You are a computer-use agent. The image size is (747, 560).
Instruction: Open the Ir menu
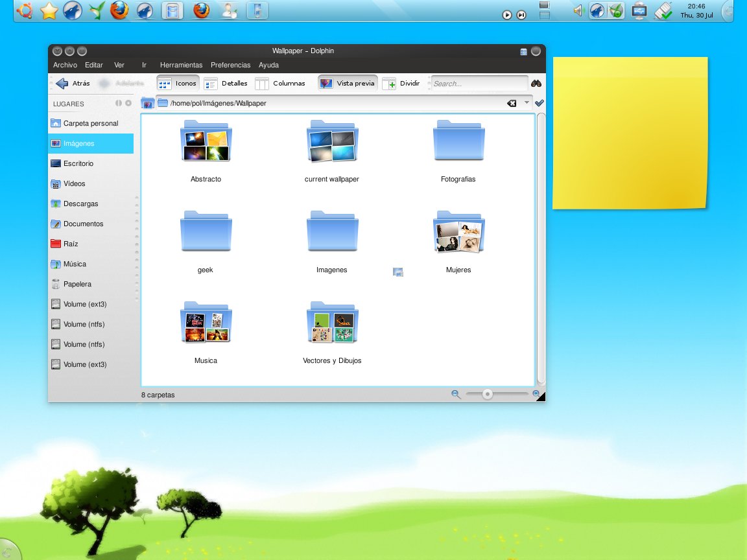(x=144, y=65)
